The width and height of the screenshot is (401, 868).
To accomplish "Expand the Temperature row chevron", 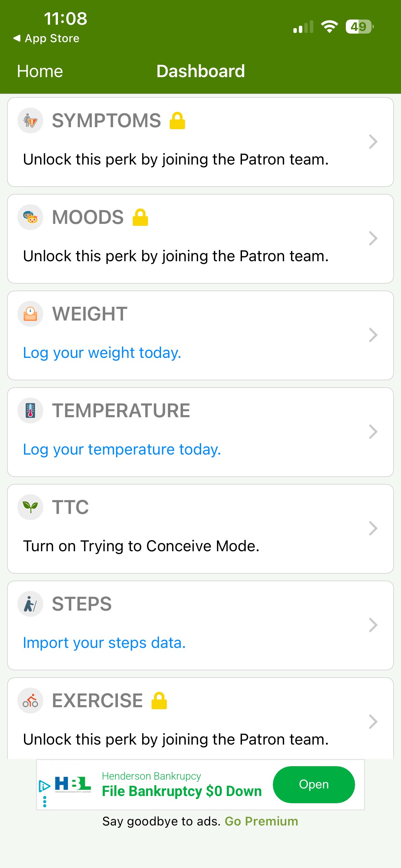I will pyautogui.click(x=373, y=432).
